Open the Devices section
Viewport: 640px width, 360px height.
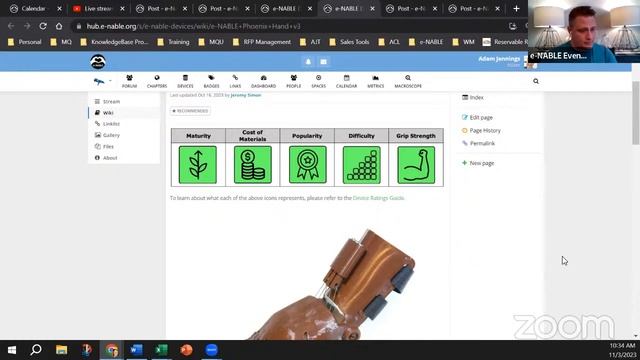point(185,82)
